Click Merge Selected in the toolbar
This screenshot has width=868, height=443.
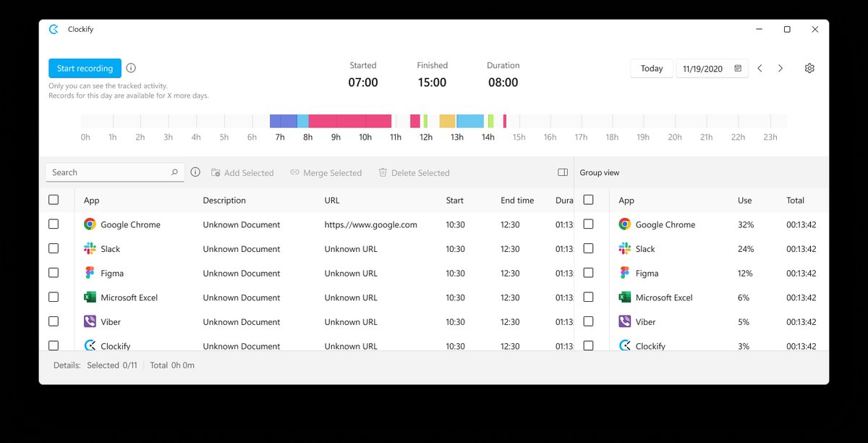pos(325,173)
